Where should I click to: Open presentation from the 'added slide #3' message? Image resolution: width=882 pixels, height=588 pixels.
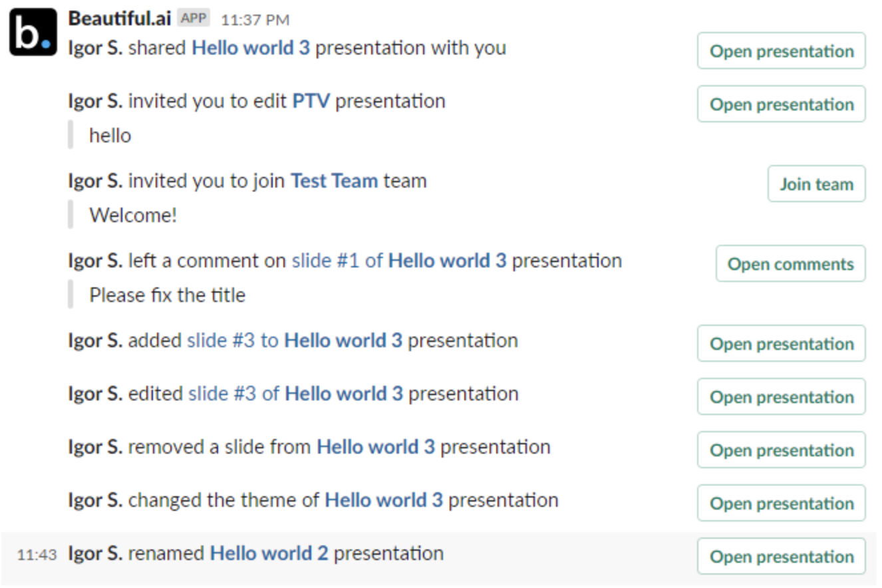point(782,344)
